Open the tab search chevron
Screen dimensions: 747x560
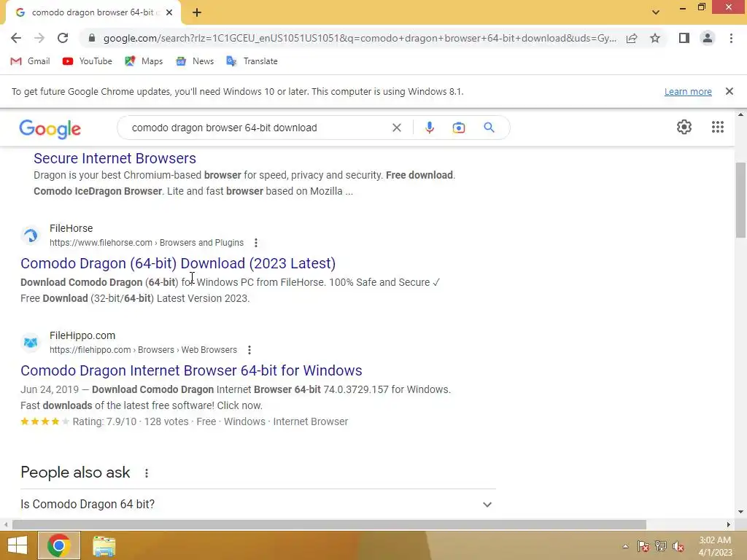[x=656, y=12]
